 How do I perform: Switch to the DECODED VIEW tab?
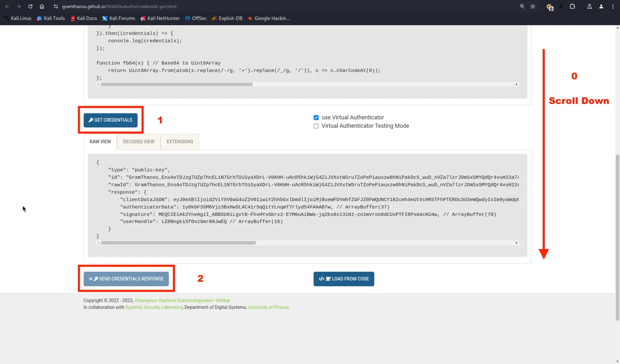(x=139, y=142)
